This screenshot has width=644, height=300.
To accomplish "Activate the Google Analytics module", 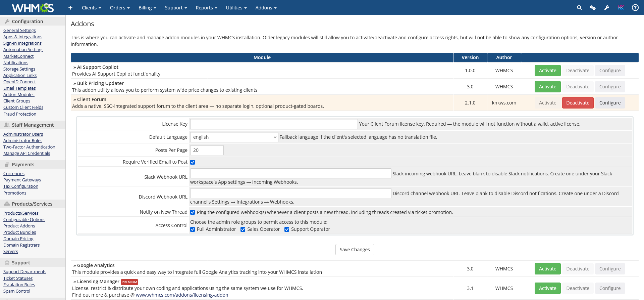I will click(x=547, y=269).
